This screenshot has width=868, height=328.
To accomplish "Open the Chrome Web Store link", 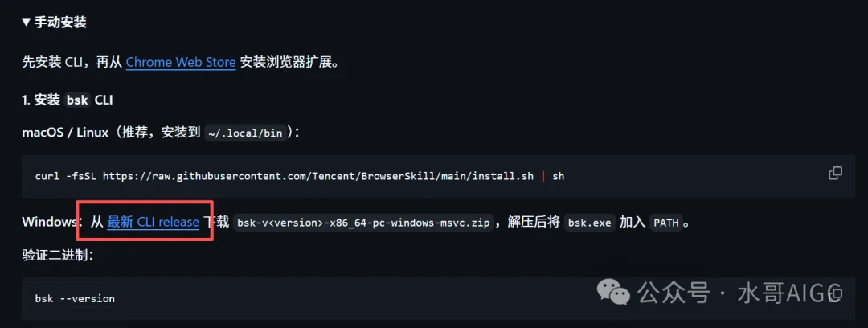I will (181, 62).
